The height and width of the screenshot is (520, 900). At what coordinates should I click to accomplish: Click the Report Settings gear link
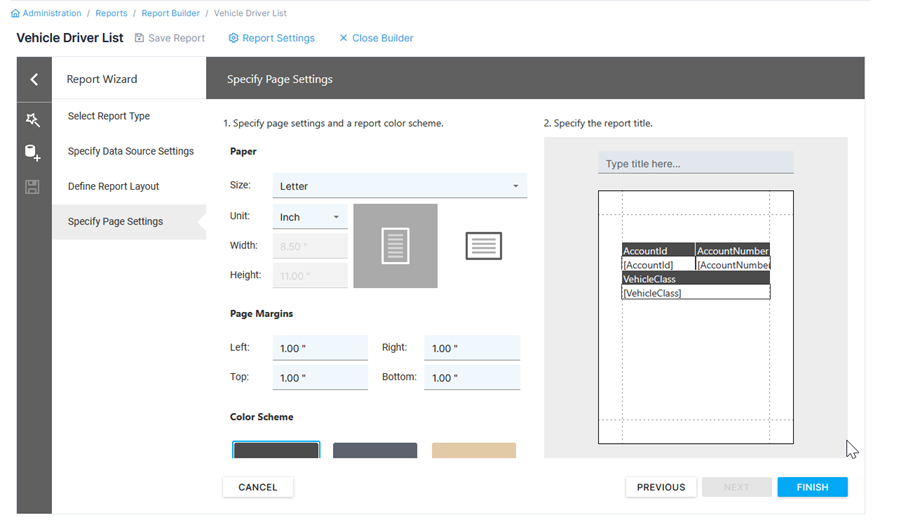coord(271,38)
